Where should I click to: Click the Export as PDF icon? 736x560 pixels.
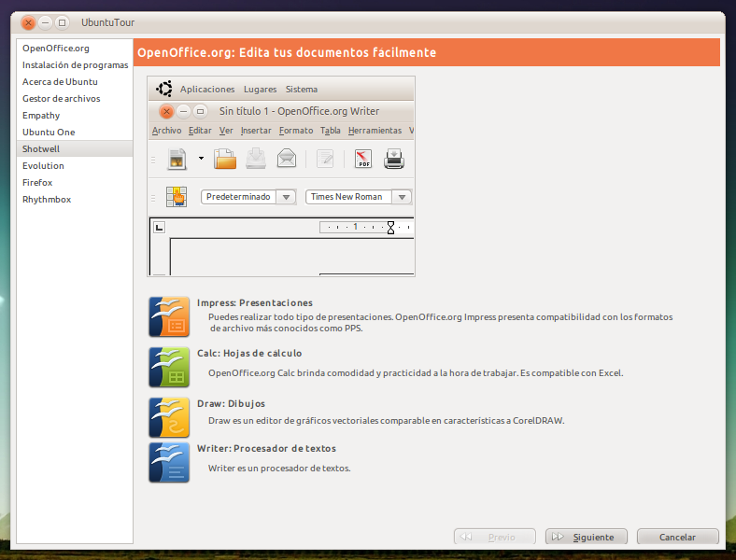coord(363,159)
